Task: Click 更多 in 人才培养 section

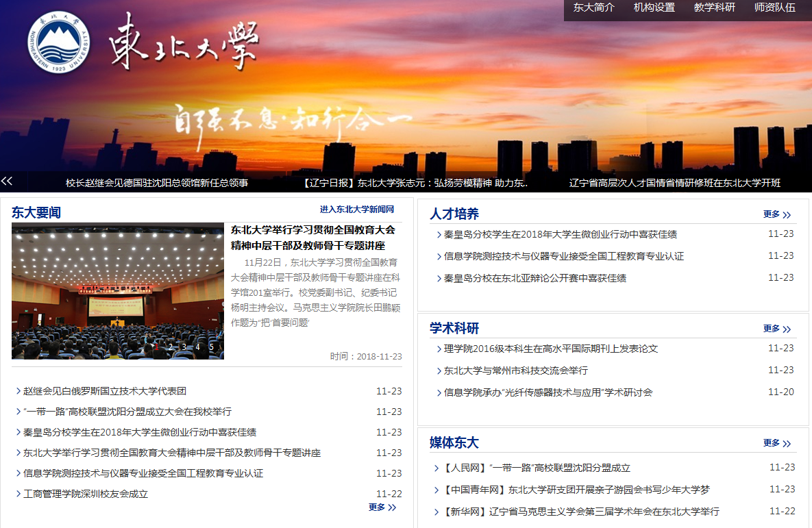Action: click(777, 214)
